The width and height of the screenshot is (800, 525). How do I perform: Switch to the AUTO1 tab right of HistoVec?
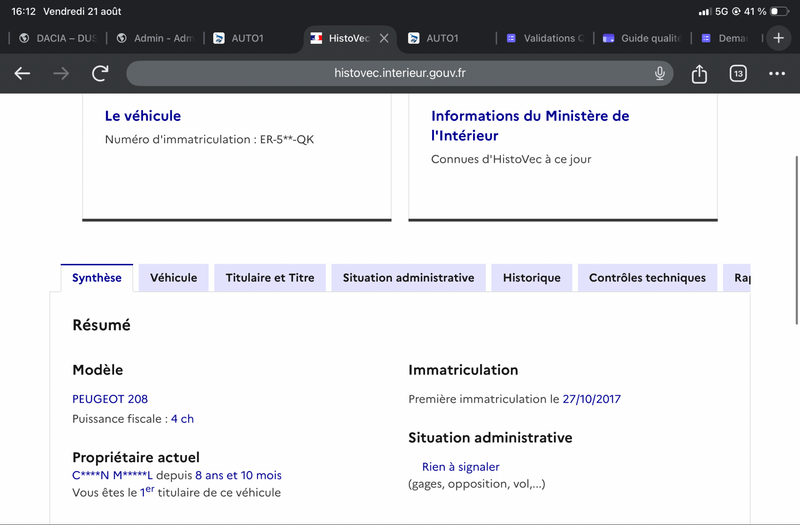tap(442, 38)
